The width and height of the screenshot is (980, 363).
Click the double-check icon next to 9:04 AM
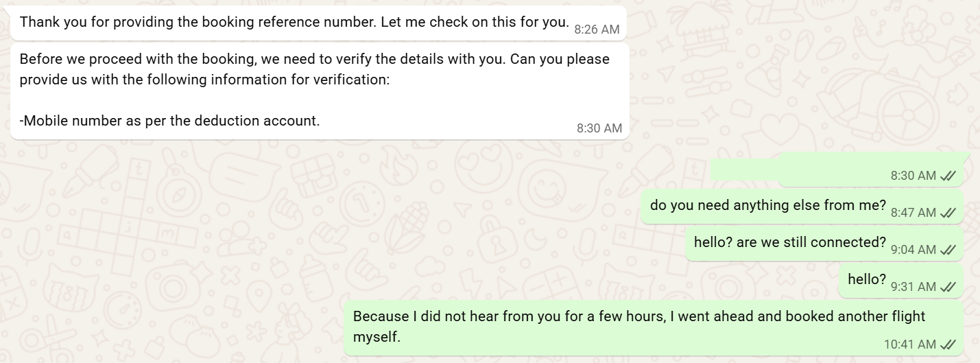pyautogui.click(x=948, y=250)
